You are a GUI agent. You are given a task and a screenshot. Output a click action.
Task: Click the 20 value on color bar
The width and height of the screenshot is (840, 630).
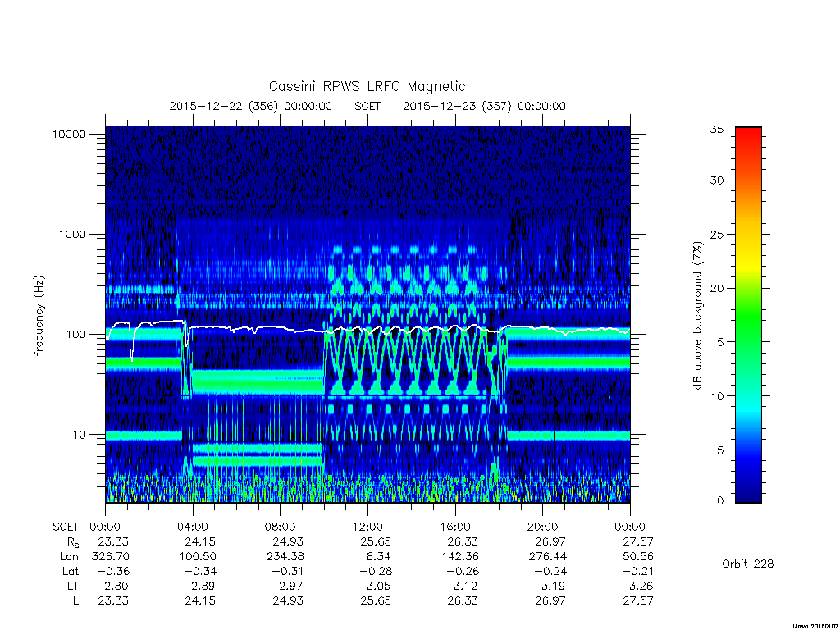(x=717, y=288)
